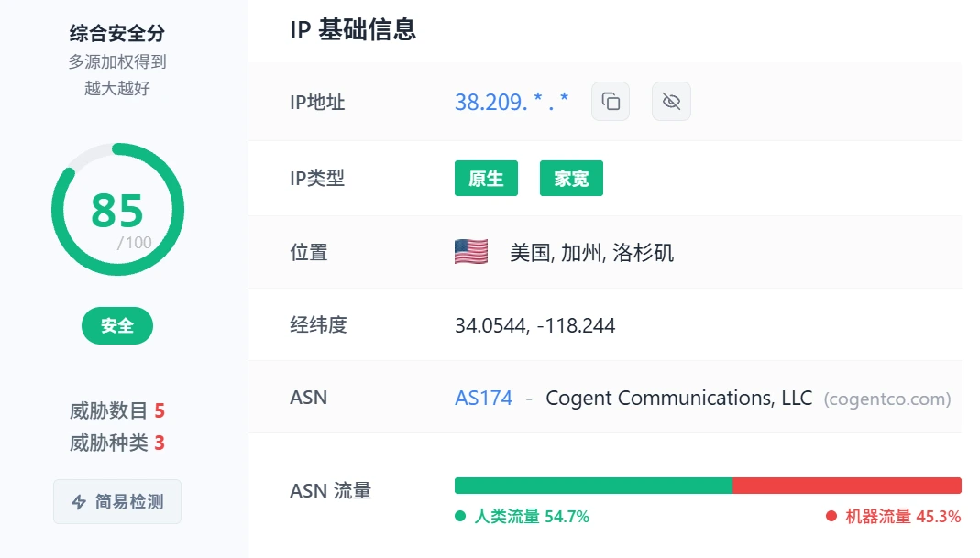Click the IP 基础信息 heading
Viewport: 980px width, 558px height.
point(353,29)
